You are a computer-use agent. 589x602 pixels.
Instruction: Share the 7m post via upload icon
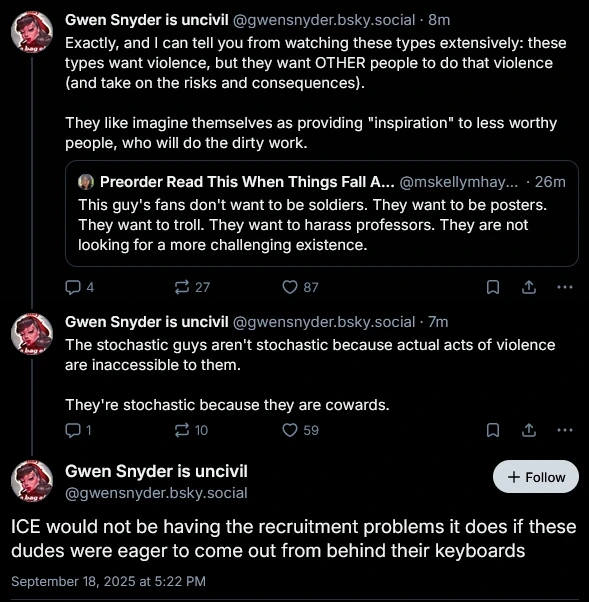click(529, 430)
